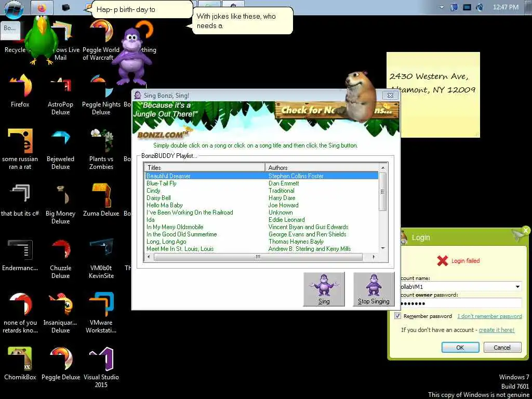Launch the Plants vs Zombies desktop icon

click(101, 149)
